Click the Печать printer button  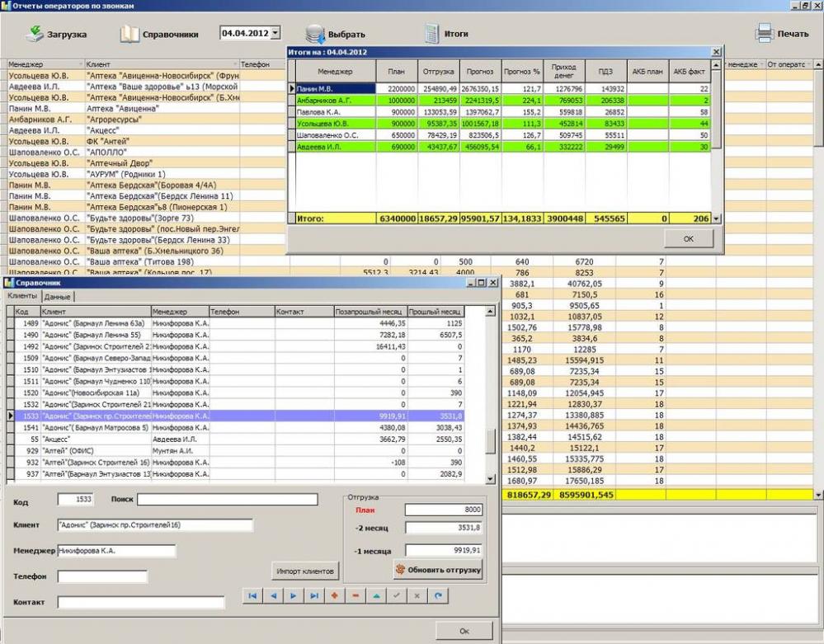[783, 34]
